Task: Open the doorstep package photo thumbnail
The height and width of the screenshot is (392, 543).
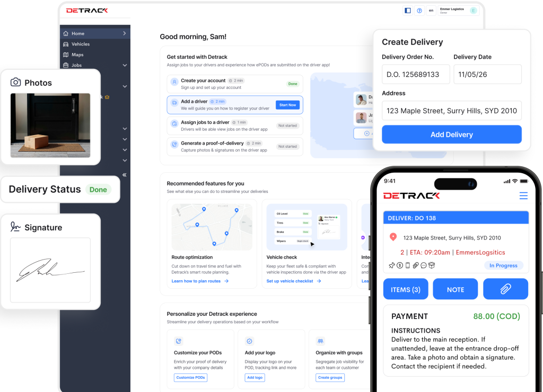Action: pos(50,125)
